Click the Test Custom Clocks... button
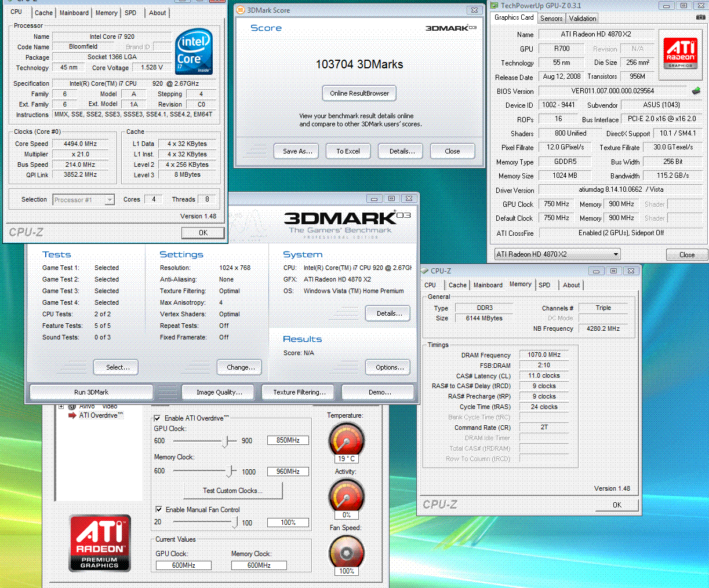709x588 pixels. coord(233,491)
